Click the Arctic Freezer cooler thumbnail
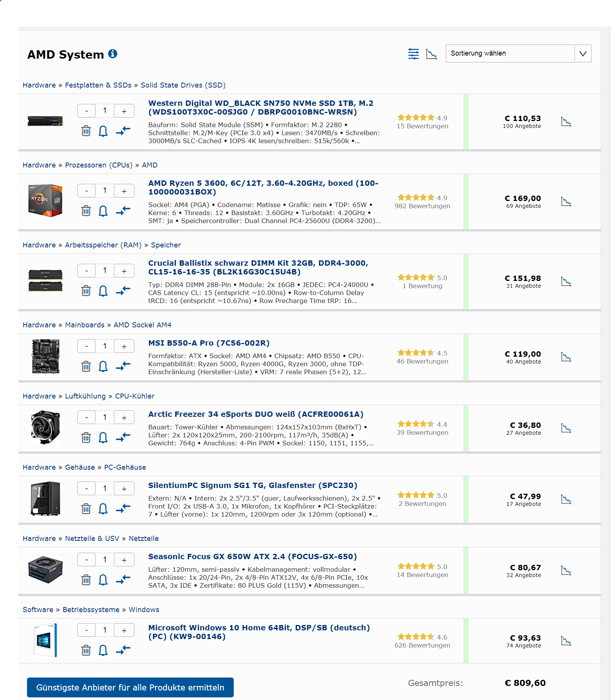Viewport: 611px width, 700px height. tap(45, 427)
